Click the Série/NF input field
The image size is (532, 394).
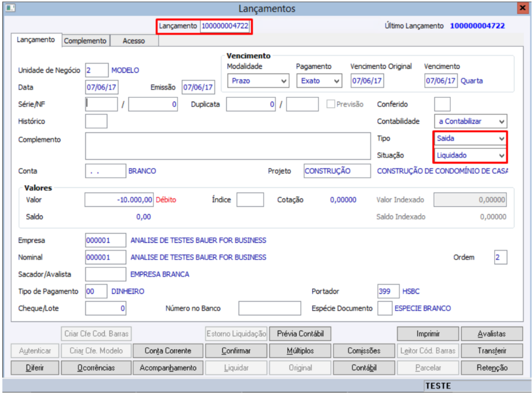[x=102, y=104]
